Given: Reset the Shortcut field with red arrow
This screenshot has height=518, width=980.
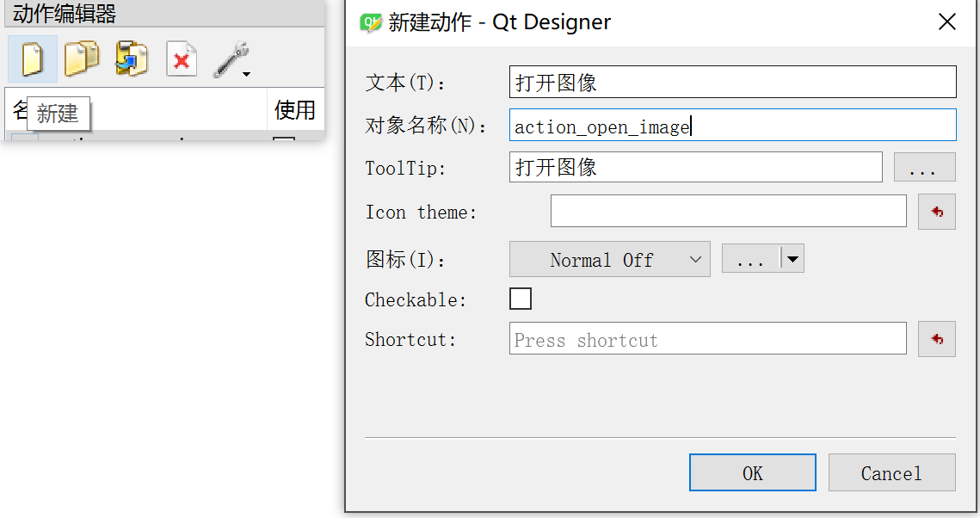Looking at the screenshot, I should point(936,339).
